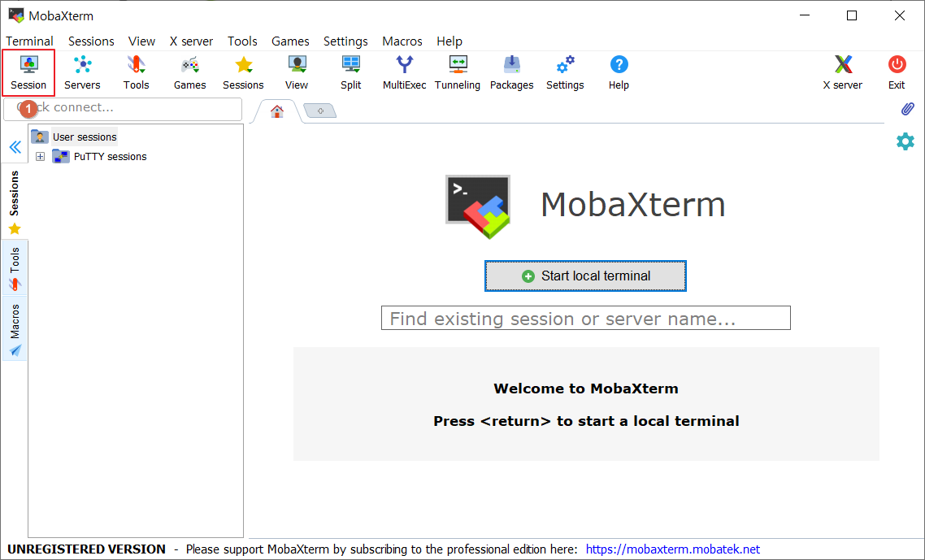Open the Macros menu
Image resolution: width=925 pixels, height=560 pixels.
(x=402, y=41)
